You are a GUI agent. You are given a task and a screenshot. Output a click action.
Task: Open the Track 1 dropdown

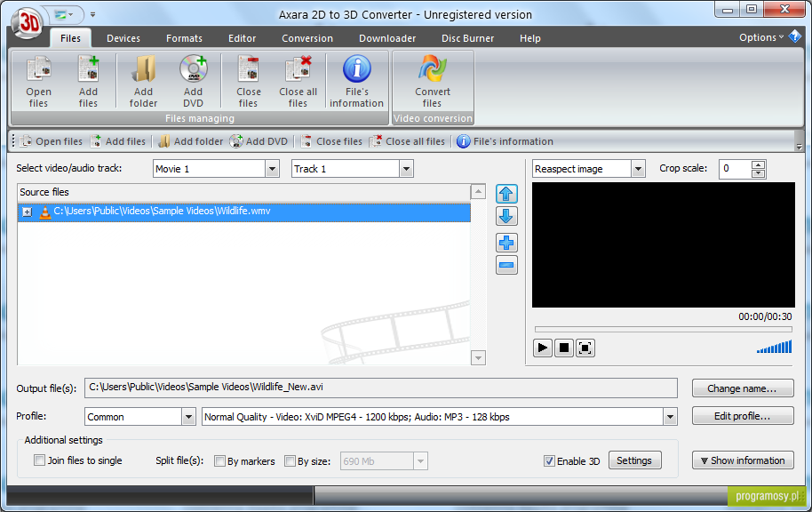point(407,169)
